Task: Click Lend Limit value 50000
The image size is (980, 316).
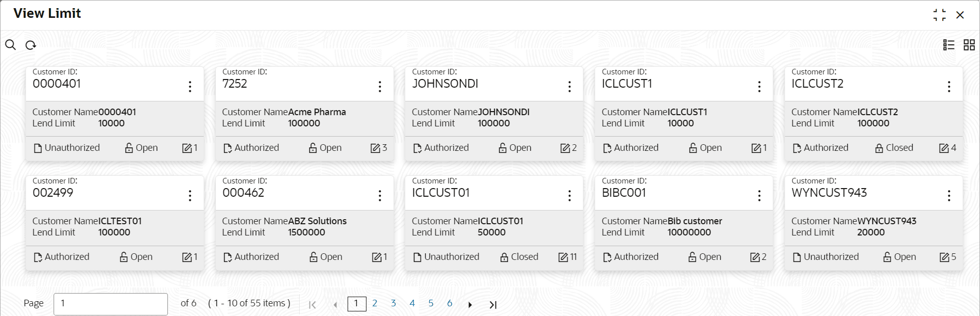Action: coord(492,232)
